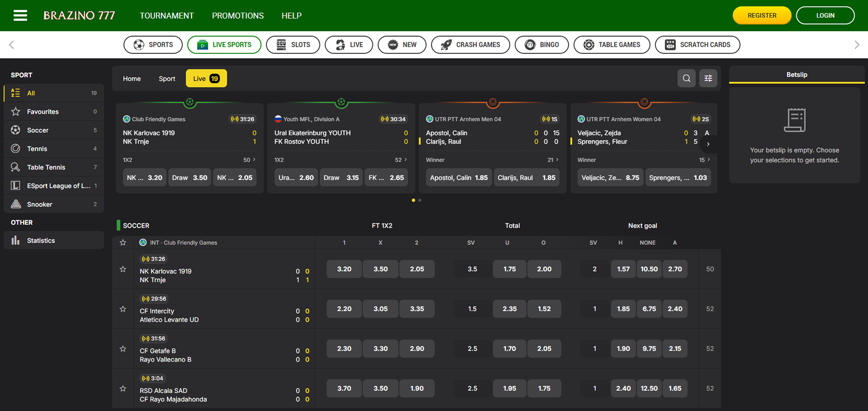Switch to the Live 19 tab
The height and width of the screenshot is (411, 868).
[206, 78]
